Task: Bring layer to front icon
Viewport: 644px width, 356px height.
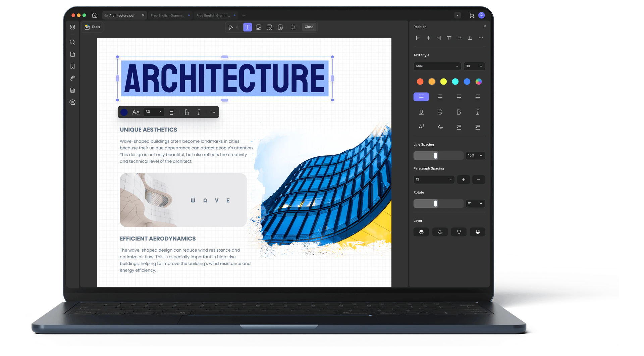Action: click(421, 232)
